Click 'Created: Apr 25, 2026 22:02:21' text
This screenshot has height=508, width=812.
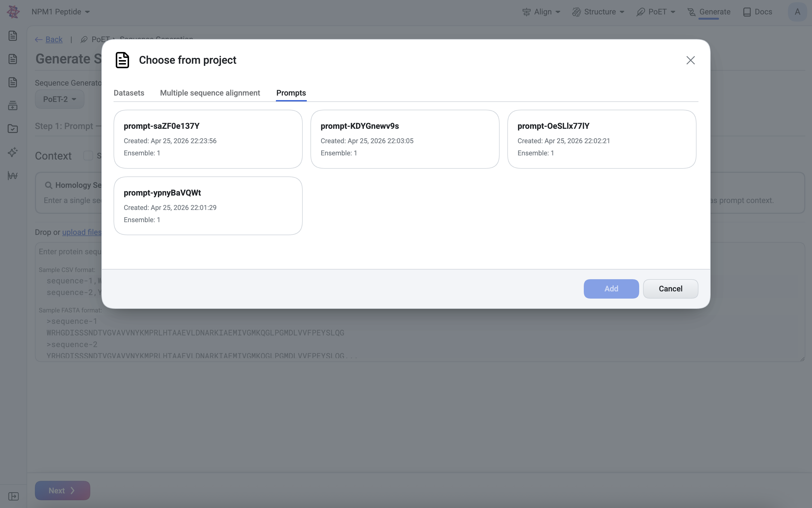(564, 141)
